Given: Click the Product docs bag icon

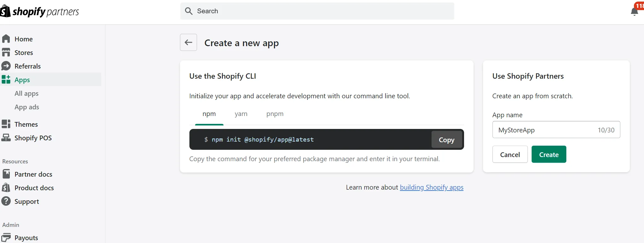Looking at the screenshot, I should coord(6,188).
